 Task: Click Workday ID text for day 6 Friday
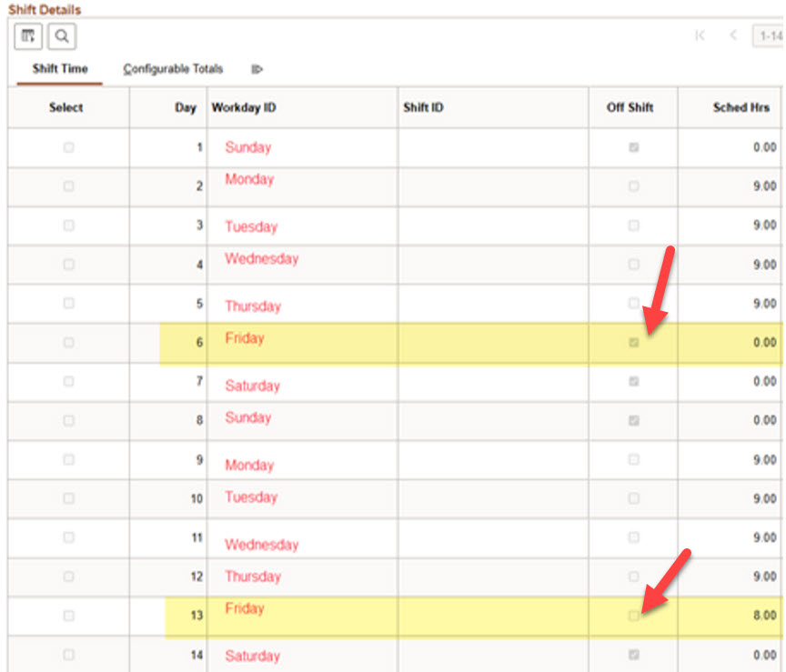244,338
